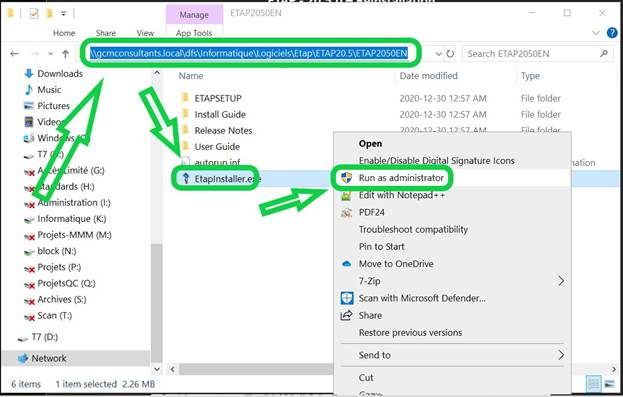Choose Scan with Microsoft Defender
623x397 pixels.
(422, 298)
